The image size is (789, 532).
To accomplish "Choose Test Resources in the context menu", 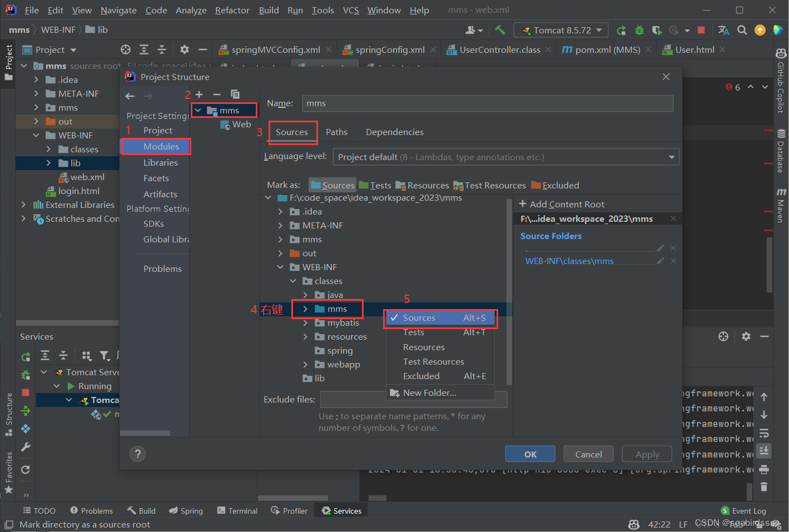I will click(440, 361).
